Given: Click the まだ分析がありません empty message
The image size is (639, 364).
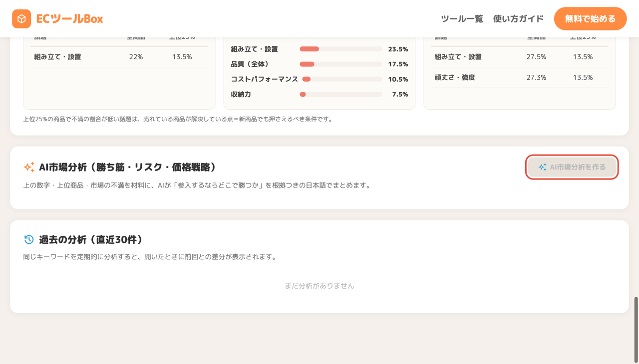Looking at the screenshot, I should (319, 286).
